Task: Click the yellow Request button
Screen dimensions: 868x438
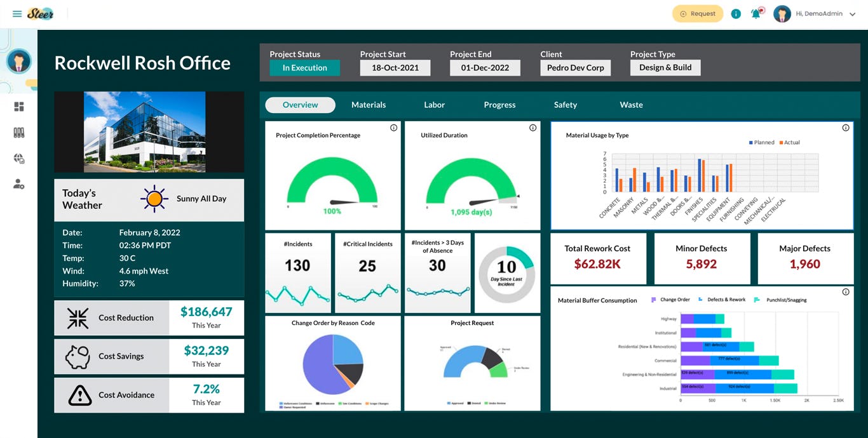Action: click(x=698, y=13)
